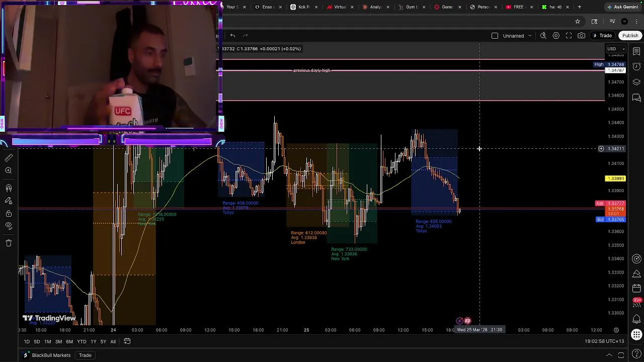Toggle magnet mode in drawing toolbar
The width and height of the screenshot is (644, 362).
pyautogui.click(x=9, y=188)
